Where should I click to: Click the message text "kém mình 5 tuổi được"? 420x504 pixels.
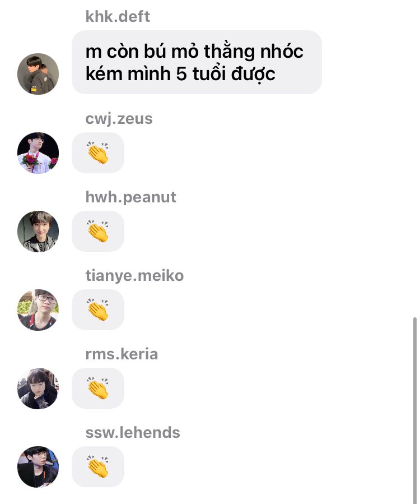pos(180,74)
